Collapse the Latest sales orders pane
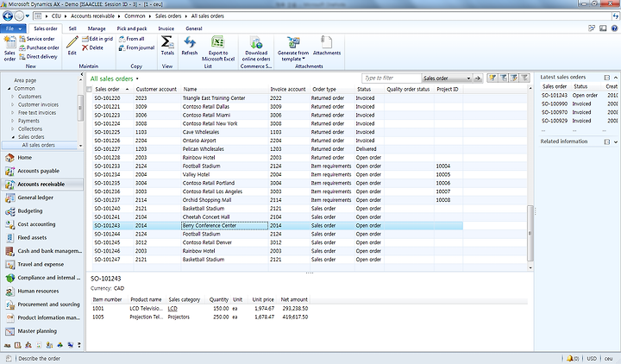This screenshot has height=364, width=621. click(x=616, y=78)
